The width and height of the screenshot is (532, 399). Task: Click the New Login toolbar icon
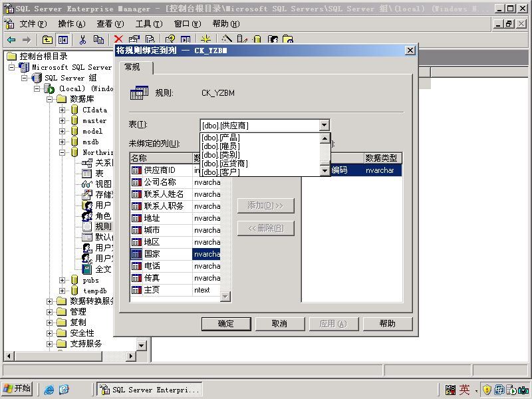(x=273, y=39)
